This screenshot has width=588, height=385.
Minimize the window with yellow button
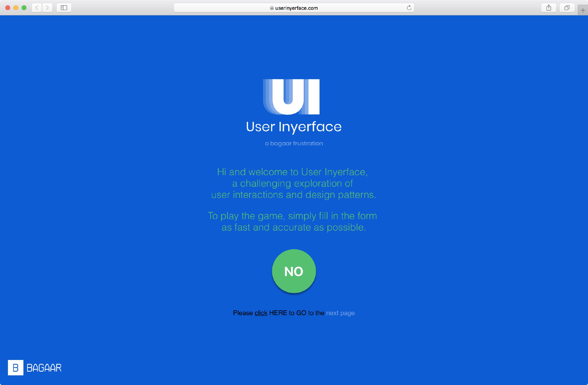tap(16, 8)
